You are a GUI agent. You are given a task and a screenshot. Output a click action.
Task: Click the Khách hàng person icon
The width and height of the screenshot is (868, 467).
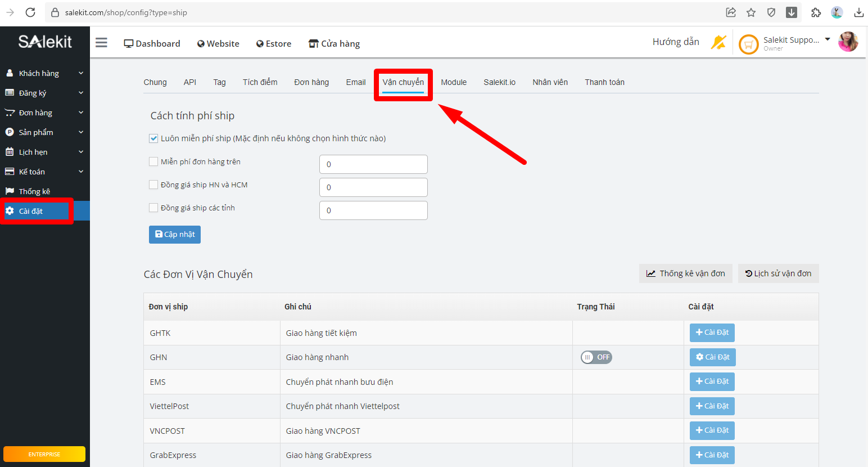click(x=10, y=73)
